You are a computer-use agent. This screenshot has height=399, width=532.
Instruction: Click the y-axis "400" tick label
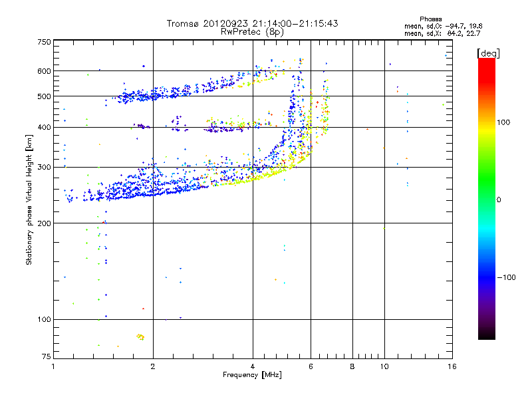pyautogui.click(x=44, y=128)
